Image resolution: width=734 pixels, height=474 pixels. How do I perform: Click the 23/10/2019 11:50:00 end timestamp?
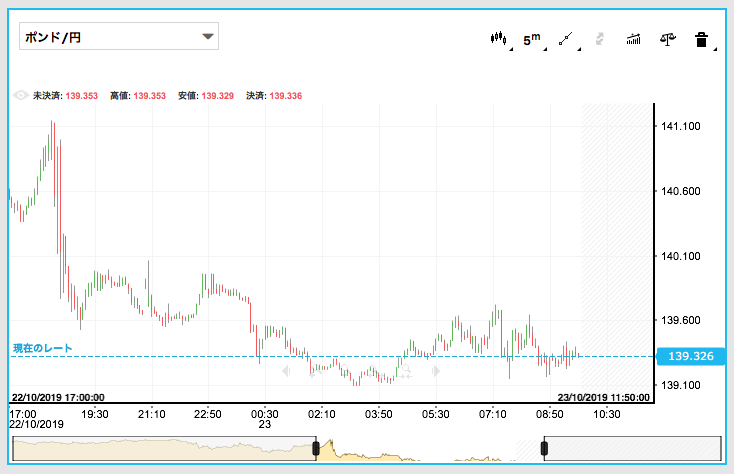click(603, 397)
